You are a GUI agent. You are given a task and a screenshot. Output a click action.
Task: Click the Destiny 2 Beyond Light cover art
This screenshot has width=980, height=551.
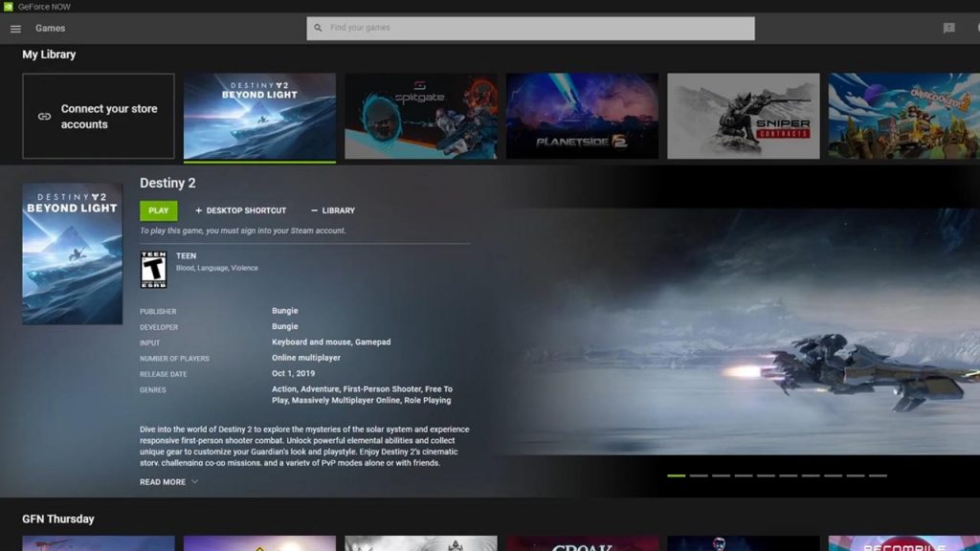click(x=73, y=253)
